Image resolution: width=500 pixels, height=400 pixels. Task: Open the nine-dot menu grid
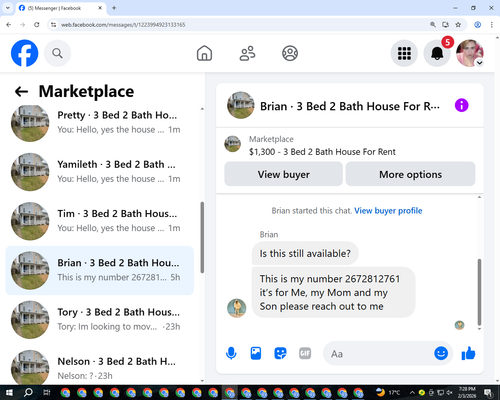click(x=404, y=53)
